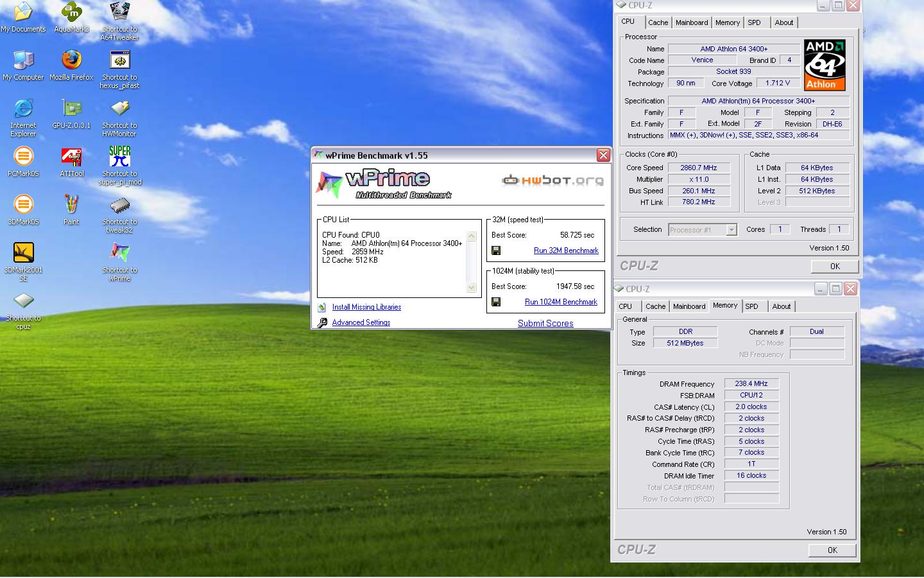Screen dimensions: 924x578
Task: Click the 1024M best score 1947.58 sec
Action: click(x=575, y=286)
